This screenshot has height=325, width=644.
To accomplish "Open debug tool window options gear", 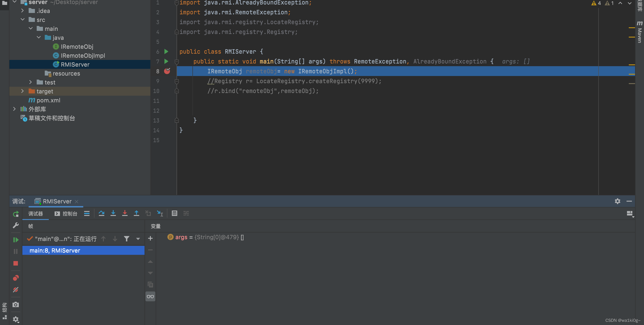I will (x=618, y=201).
